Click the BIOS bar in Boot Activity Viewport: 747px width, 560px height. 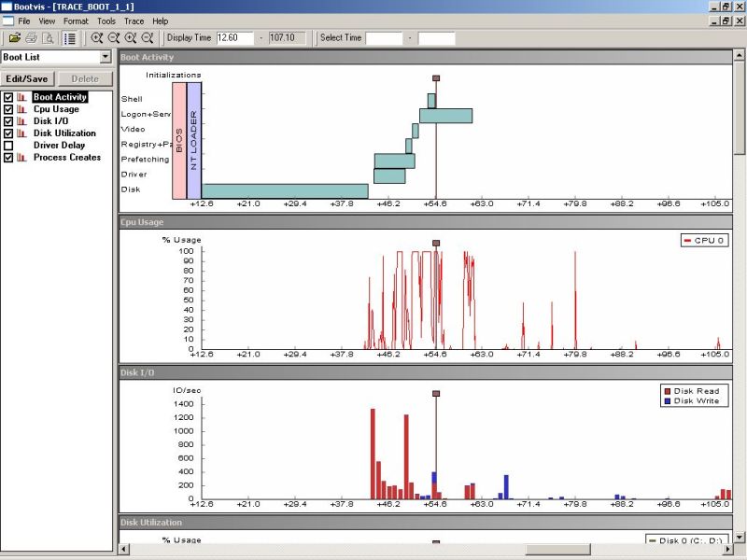click(x=179, y=141)
